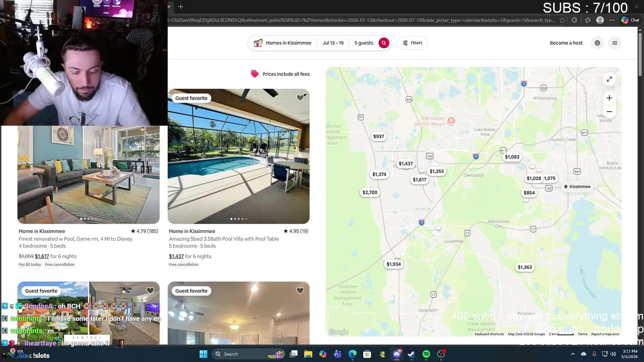Open Finest renovated w Pool listing title
The image size is (644, 362).
coord(75,239)
